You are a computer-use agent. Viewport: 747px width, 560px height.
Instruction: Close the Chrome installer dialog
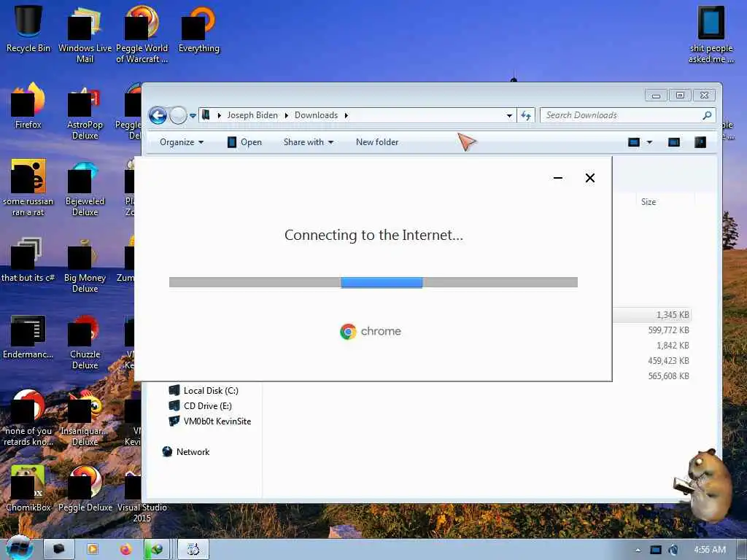coord(589,178)
